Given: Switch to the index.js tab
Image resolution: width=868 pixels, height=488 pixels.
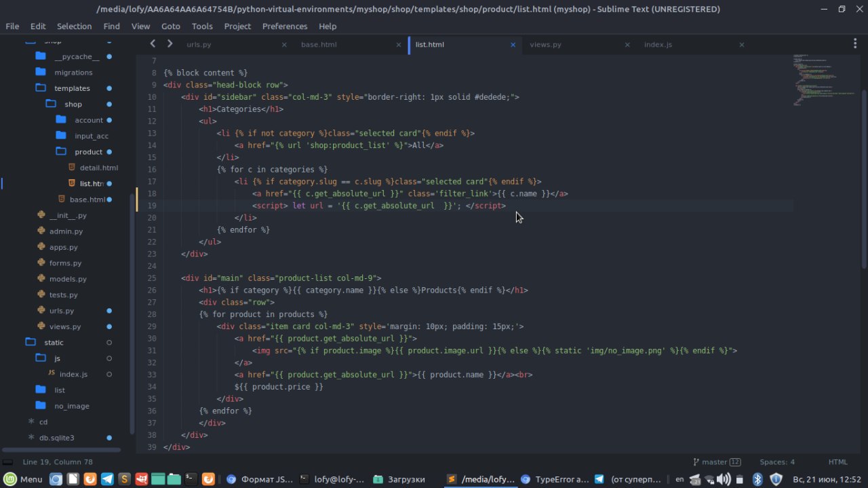Looking at the screenshot, I should click(658, 44).
